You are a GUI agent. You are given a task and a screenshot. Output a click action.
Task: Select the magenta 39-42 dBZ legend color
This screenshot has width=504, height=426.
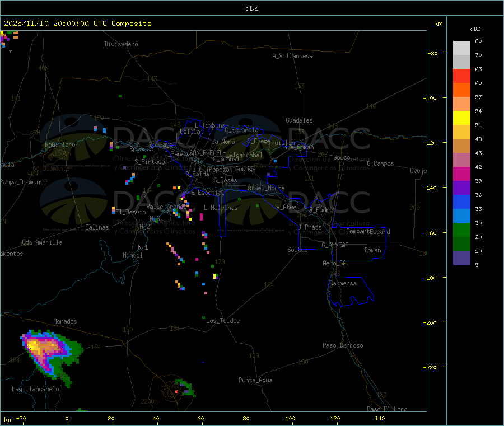tap(461, 174)
